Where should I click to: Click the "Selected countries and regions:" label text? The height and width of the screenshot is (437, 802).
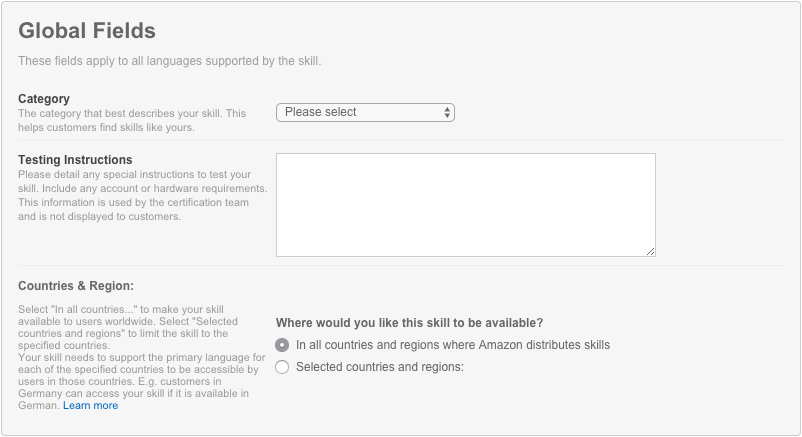(x=380, y=367)
